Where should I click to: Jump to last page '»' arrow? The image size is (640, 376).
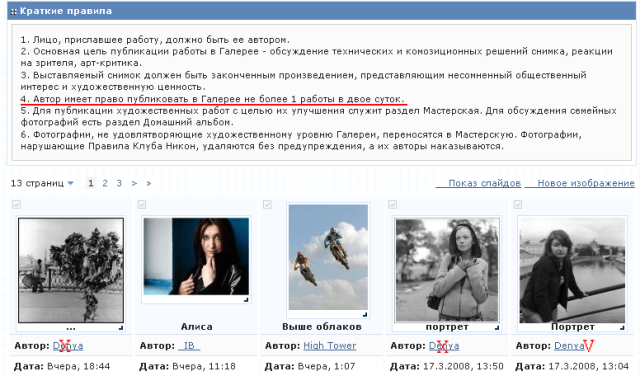[149, 183]
